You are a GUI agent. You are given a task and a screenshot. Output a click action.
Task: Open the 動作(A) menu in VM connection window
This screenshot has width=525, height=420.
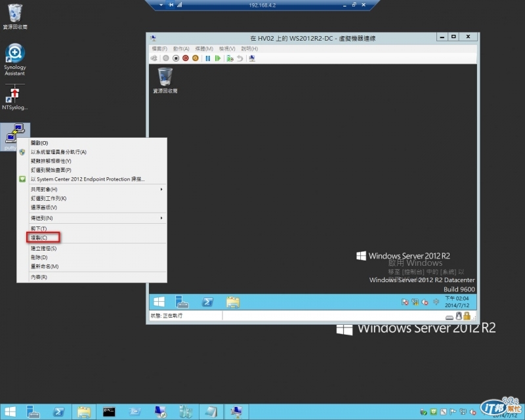(181, 49)
